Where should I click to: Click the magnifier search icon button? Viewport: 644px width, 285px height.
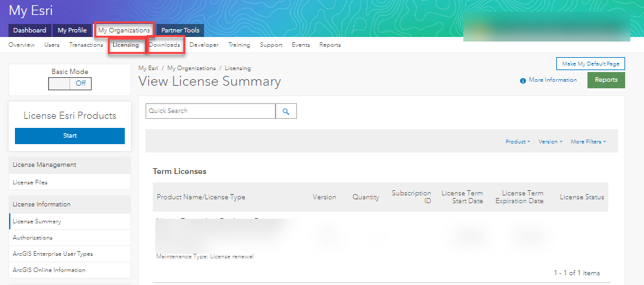(x=286, y=111)
